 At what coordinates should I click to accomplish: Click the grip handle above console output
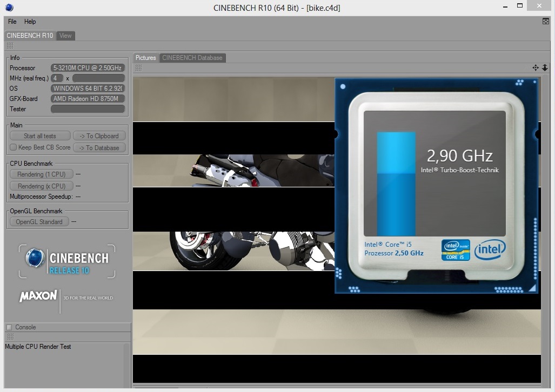click(10, 336)
